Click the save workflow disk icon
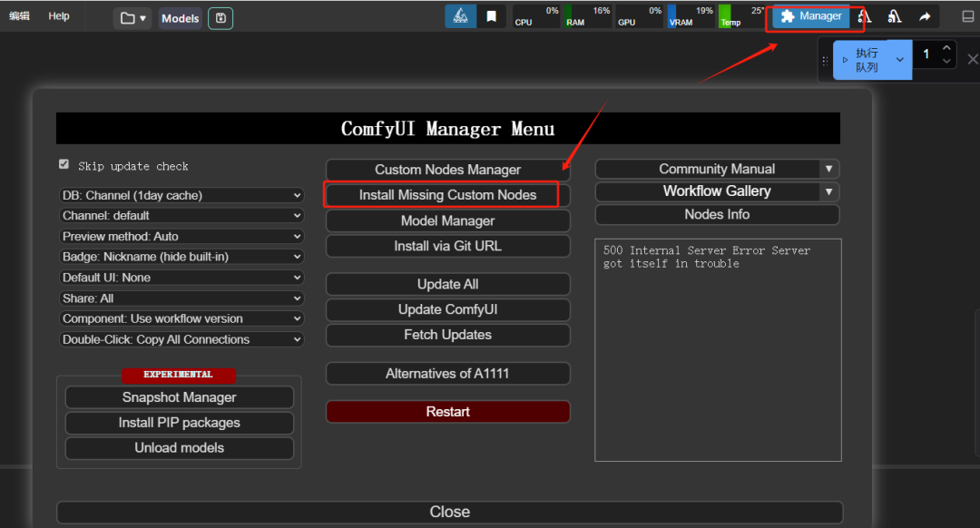This screenshot has height=528, width=980. [220, 18]
